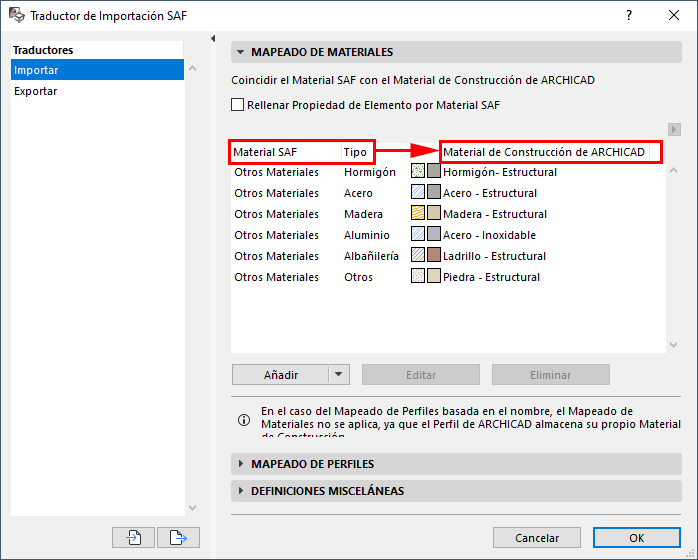Select Exportar in the Traductores list
The image size is (698, 560).
coord(97,91)
